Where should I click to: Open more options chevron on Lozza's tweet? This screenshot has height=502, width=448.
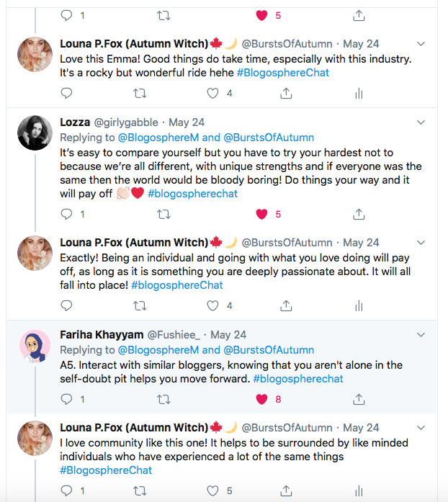(x=421, y=122)
